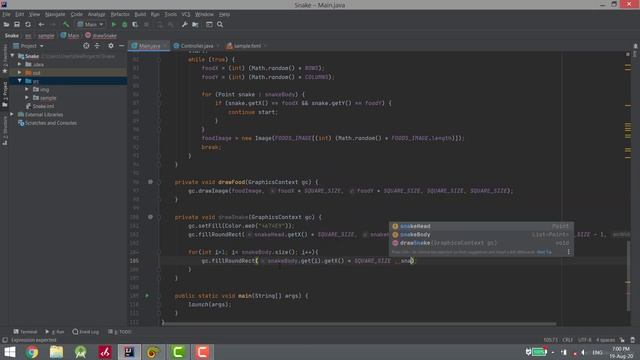The width and height of the screenshot is (640, 360).
Task: Click the green Build hammer icon
Action: coord(66,24)
